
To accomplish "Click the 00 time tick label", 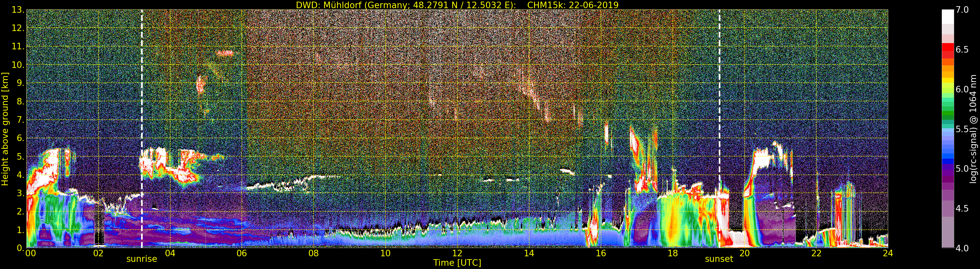I will coord(30,253).
